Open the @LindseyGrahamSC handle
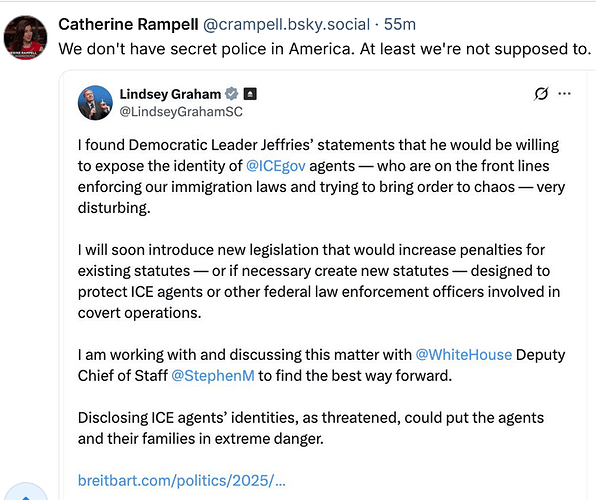The width and height of the screenshot is (596, 500). point(181,112)
